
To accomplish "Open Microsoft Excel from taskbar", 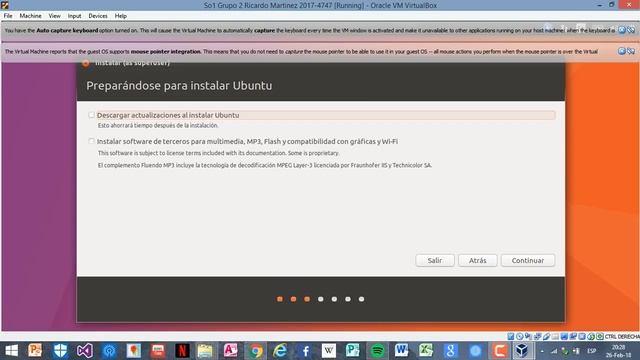I will coord(426,351).
